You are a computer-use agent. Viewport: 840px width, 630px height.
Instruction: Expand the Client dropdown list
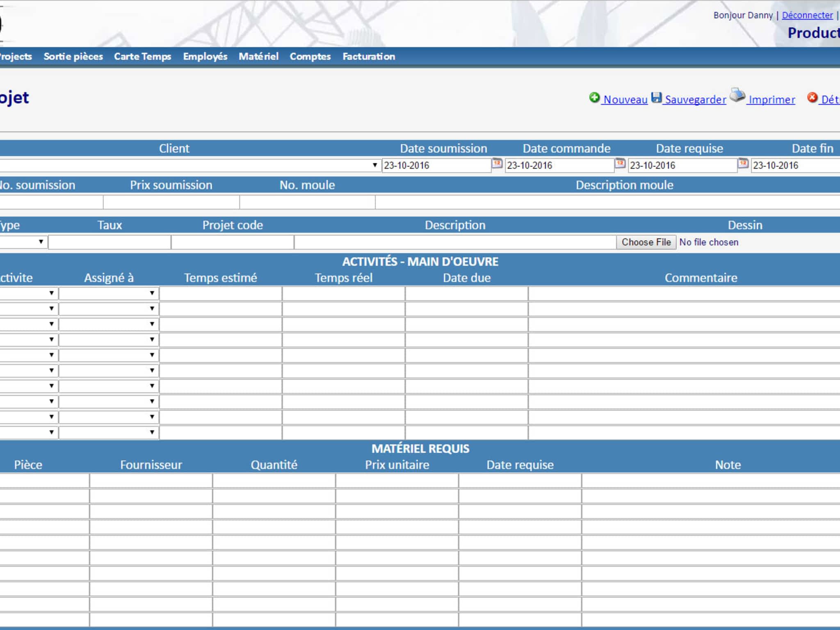[374, 165]
